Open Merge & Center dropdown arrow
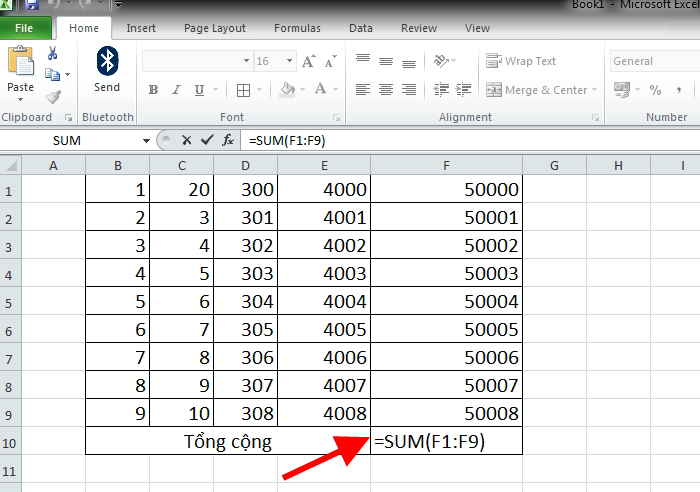700x492 pixels. 594,90
